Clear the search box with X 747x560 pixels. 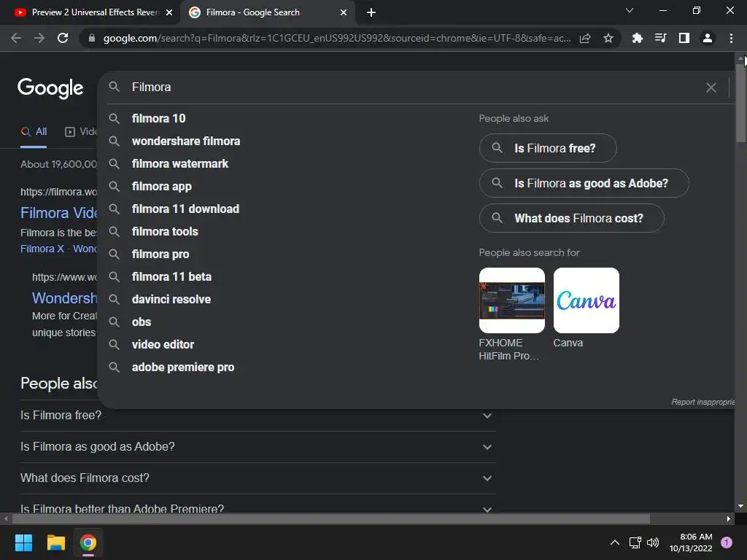tap(711, 87)
